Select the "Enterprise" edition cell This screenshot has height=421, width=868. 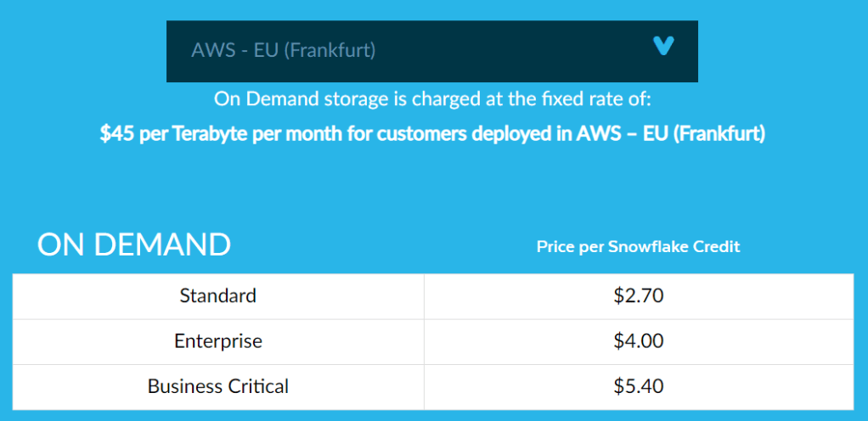pos(218,341)
